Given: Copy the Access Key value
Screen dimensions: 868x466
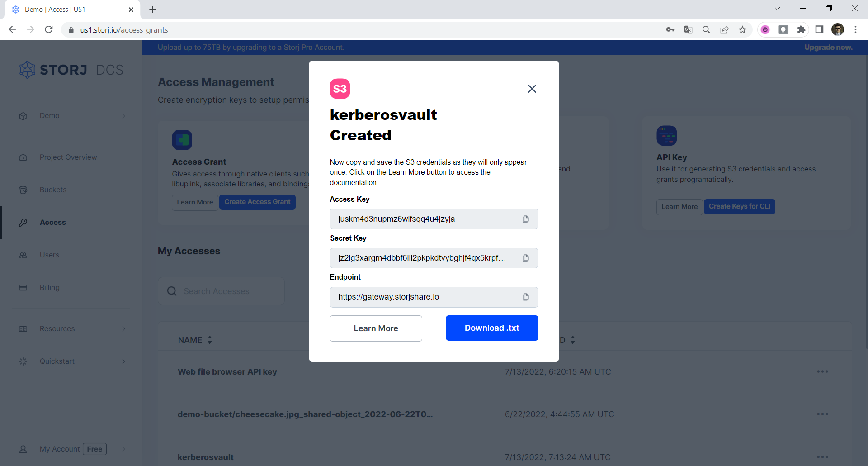Looking at the screenshot, I should click(525, 219).
